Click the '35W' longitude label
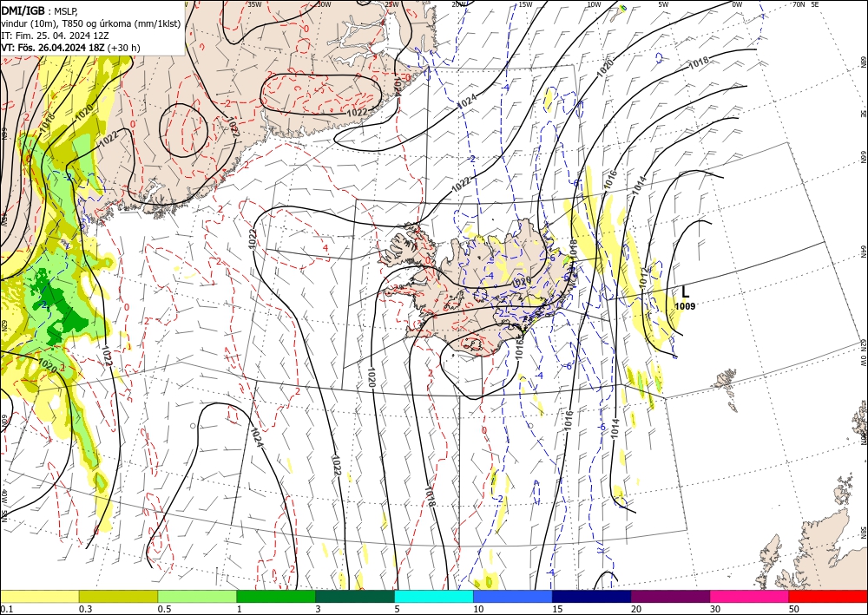868x615 pixels. 254,4
